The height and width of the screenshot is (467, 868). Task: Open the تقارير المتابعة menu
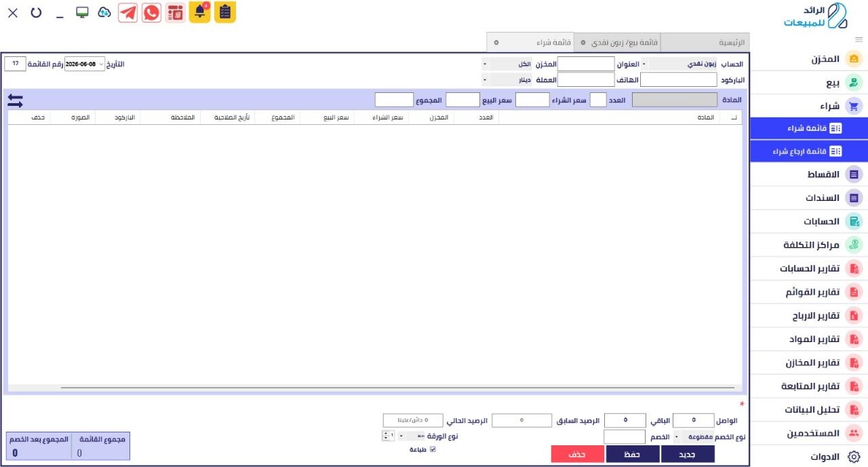point(808,386)
